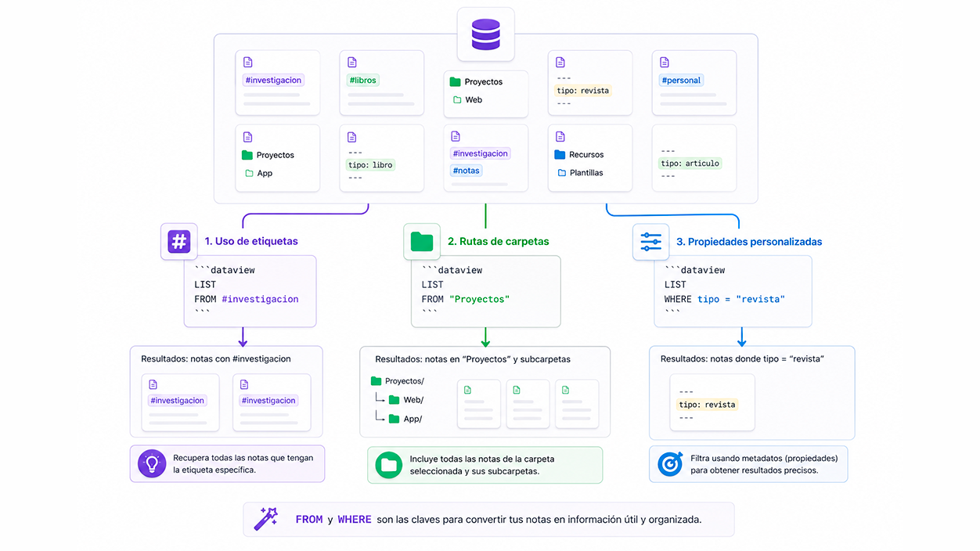980x551 pixels.
Task: Click the green folder icon beside Rutas de carpetas
Action: coord(422,242)
